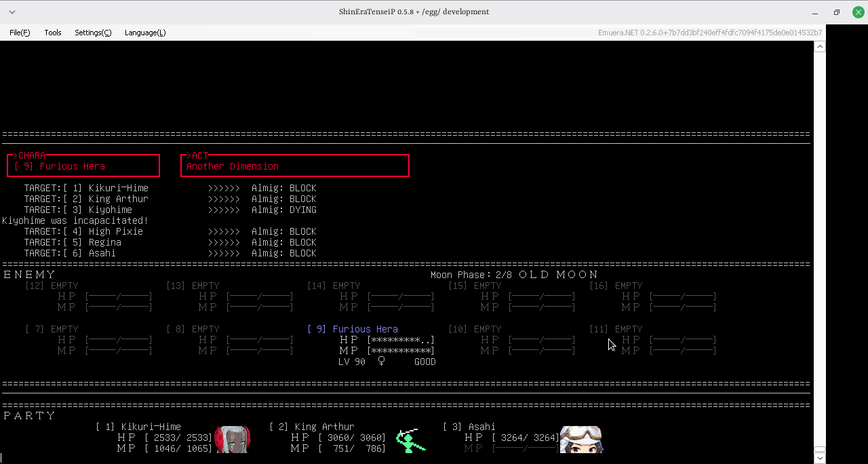Click the scrollbar down arrow

(820, 458)
